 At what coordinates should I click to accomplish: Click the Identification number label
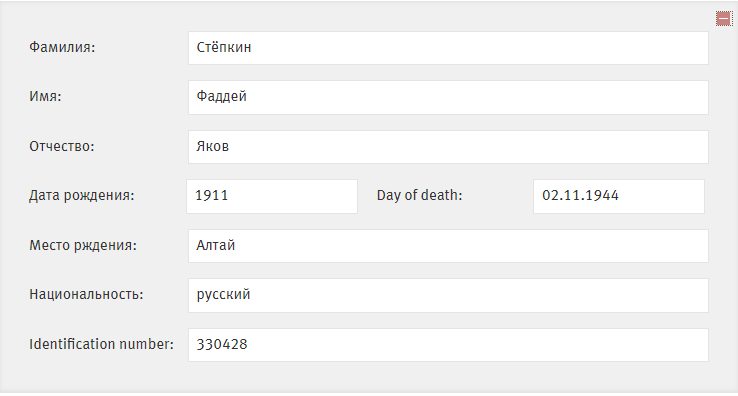(101, 344)
